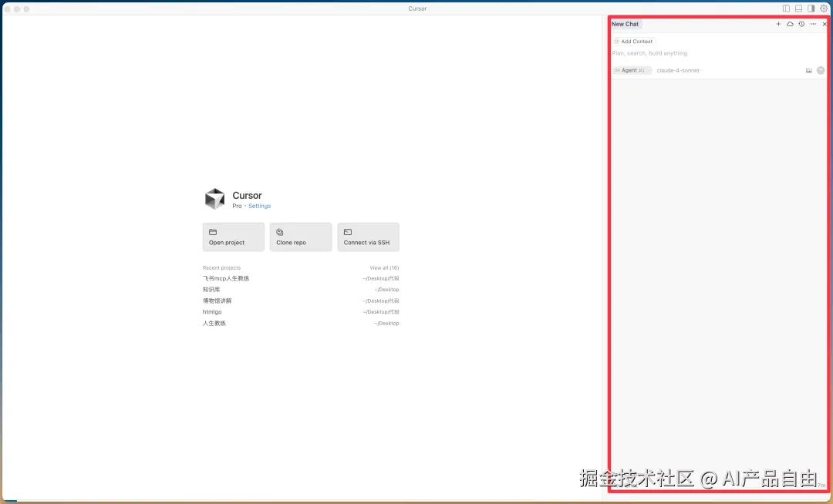Image resolution: width=833 pixels, height=504 pixels.
Task: Open project button
Action: pyautogui.click(x=233, y=237)
